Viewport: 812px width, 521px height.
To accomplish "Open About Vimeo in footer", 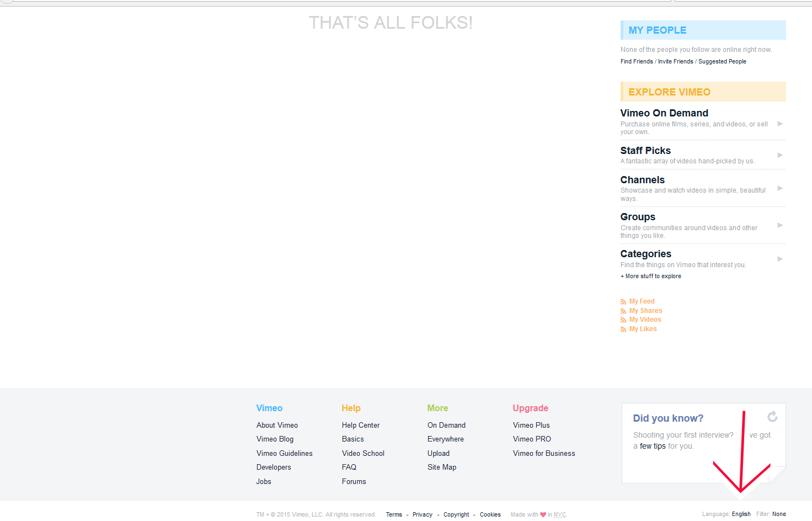I will pyautogui.click(x=277, y=425).
